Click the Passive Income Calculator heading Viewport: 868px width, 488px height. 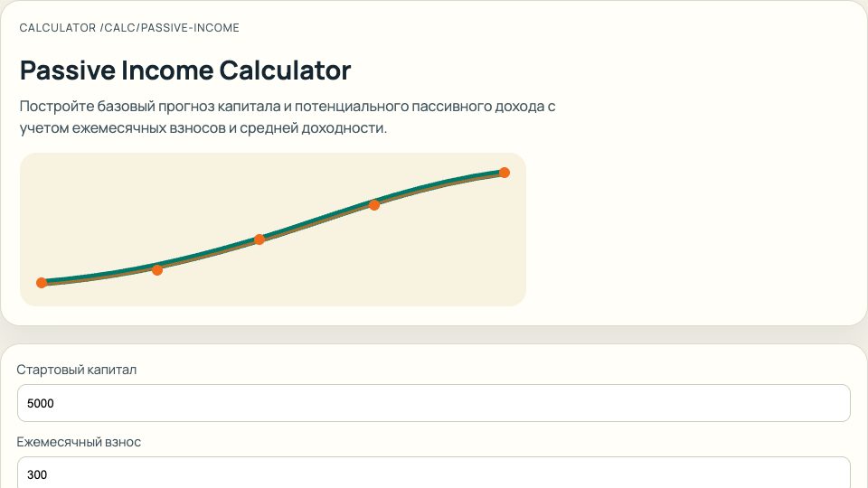(185, 70)
